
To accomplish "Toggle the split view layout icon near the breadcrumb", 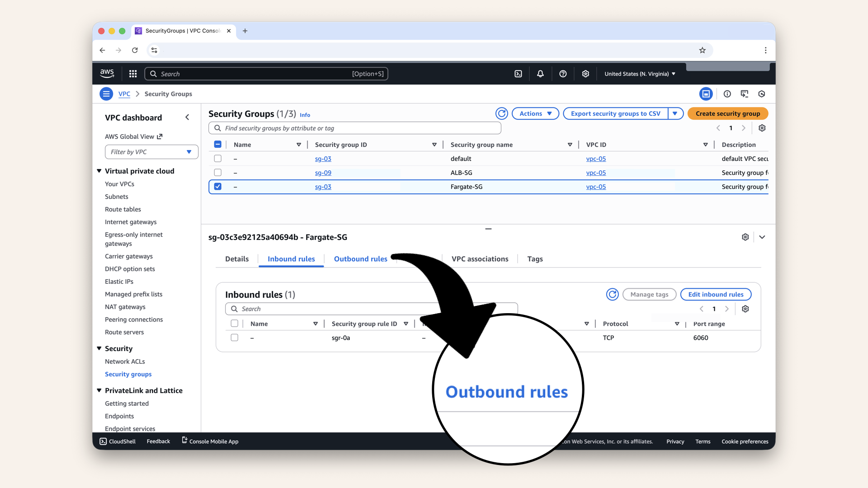I will coord(706,94).
